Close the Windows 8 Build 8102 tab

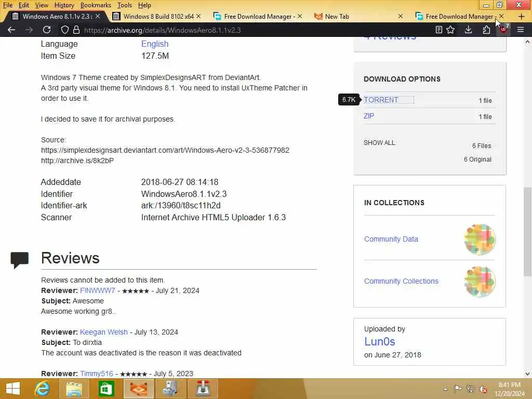point(198,16)
